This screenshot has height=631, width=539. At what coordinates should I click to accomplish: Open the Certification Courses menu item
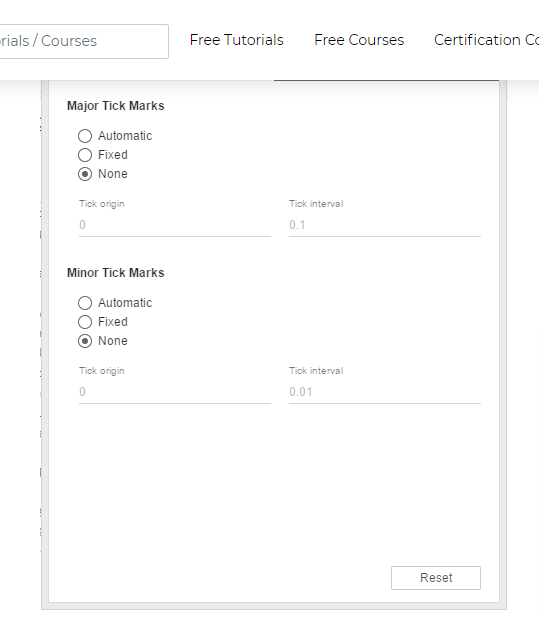(x=486, y=40)
